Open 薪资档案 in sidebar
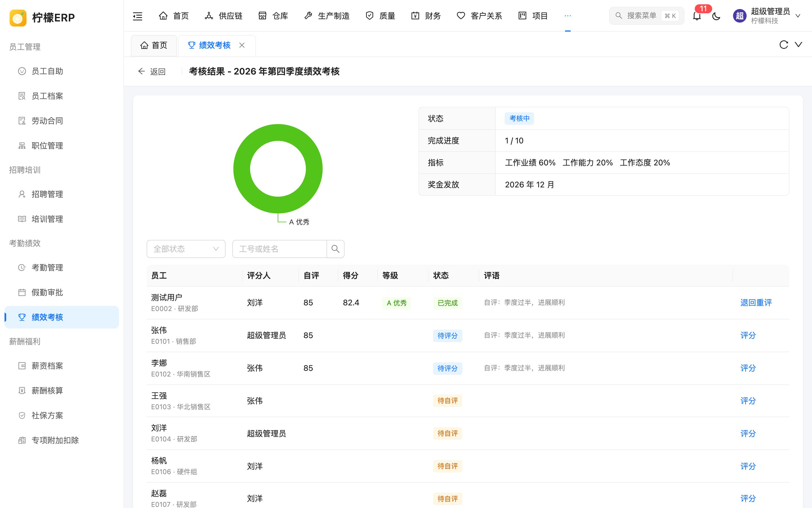 [62, 366]
